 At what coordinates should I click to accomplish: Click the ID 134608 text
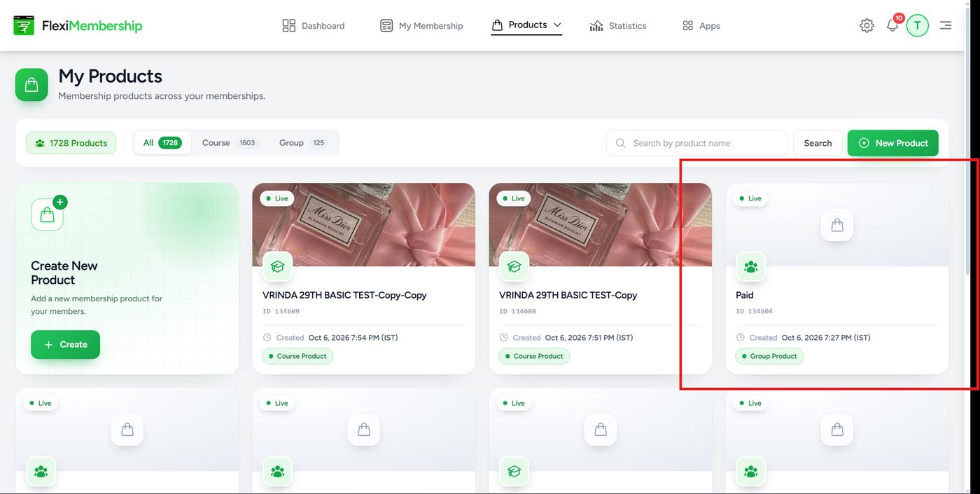(518, 311)
